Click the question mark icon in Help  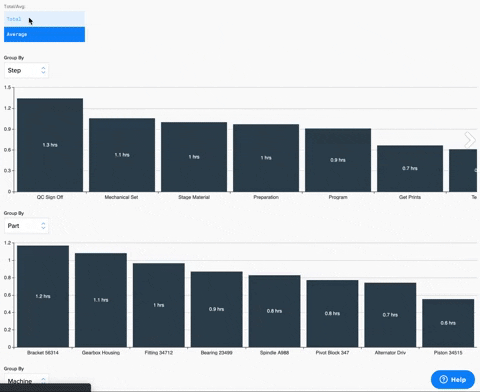tap(443, 379)
